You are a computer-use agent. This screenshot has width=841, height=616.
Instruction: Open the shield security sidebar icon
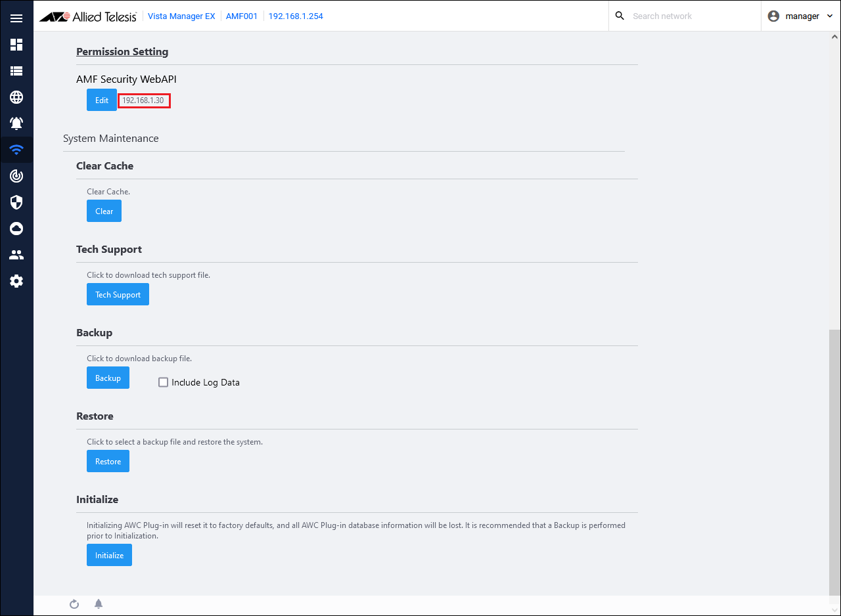click(16, 202)
